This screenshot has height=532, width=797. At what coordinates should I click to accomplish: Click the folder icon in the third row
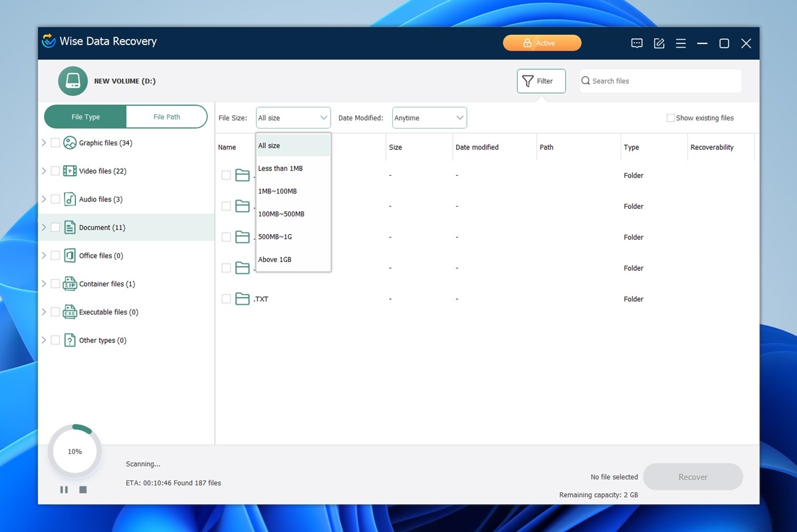[x=243, y=237]
